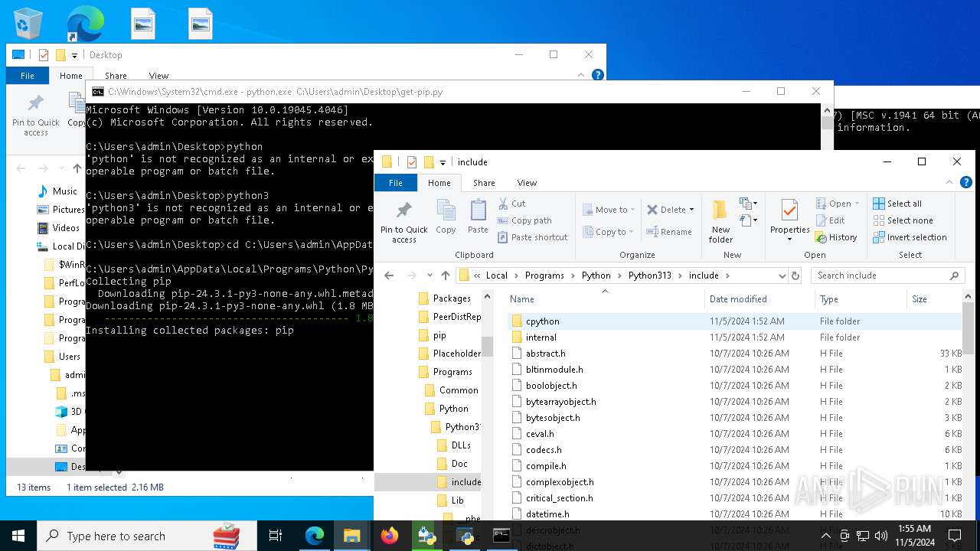Click the volume icon in system tray
The width and height of the screenshot is (980, 551).
click(881, 536)
